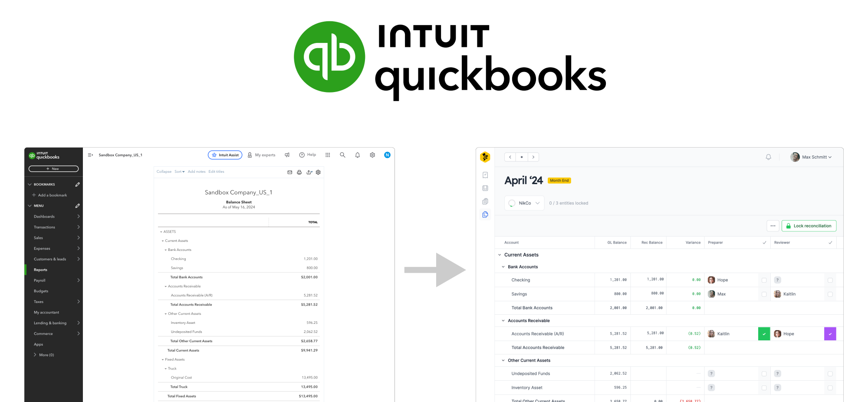Check preparer box for Savings row
The image size is (868, 402).
click(x=764, y=294)
